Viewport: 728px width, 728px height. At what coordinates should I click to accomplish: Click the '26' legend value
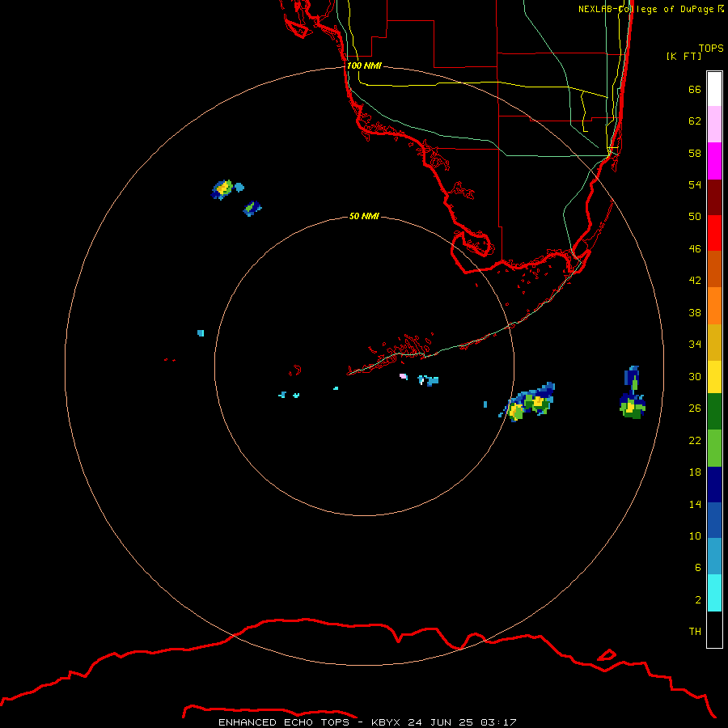pyautogui.click(x=695, y=408)
